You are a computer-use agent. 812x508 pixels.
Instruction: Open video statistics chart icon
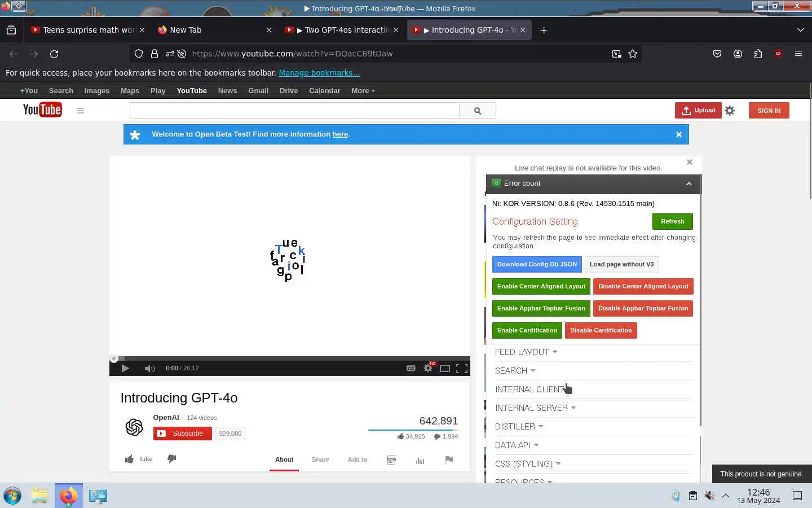420,460
